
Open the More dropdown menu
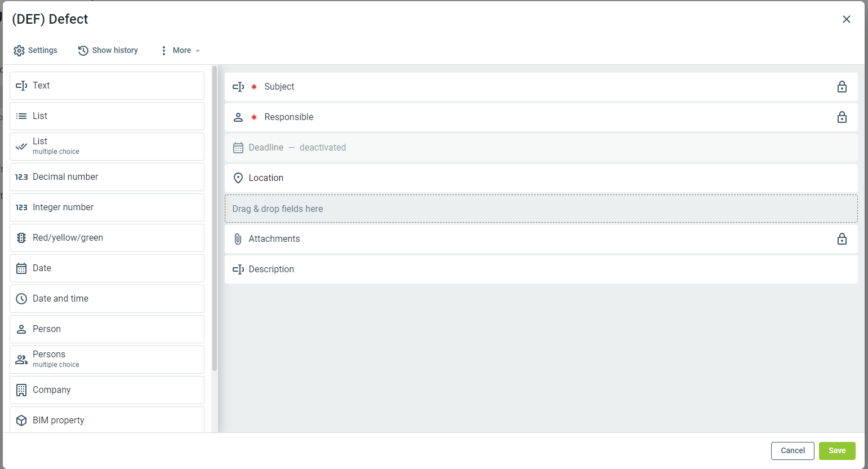point(181,51)
